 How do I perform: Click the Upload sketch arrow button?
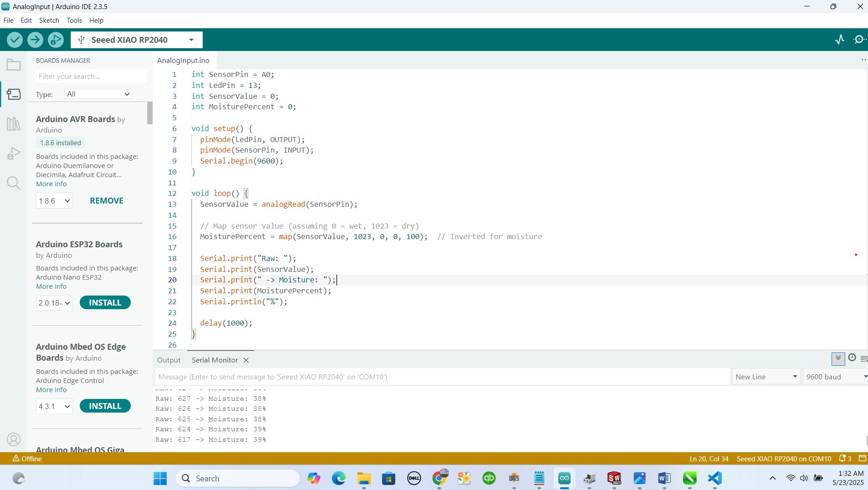coord(35,40)
